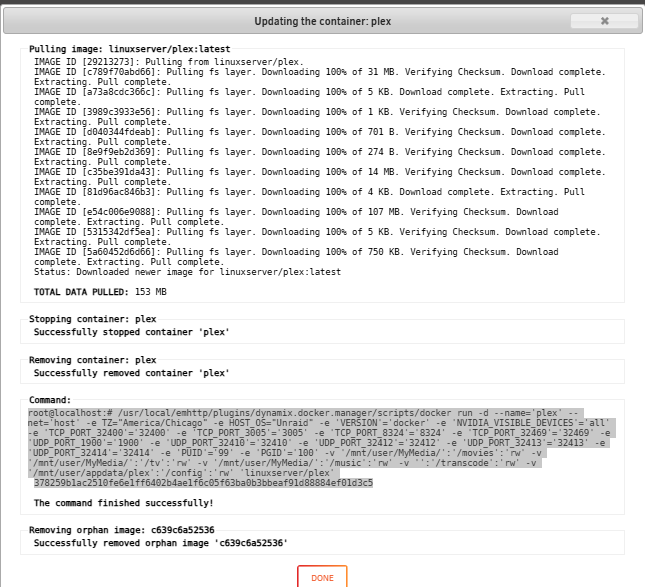Click the line for IMAGE ID [e54c006e9088]
Screen dimensions: 645x587
tap(296, 217)
